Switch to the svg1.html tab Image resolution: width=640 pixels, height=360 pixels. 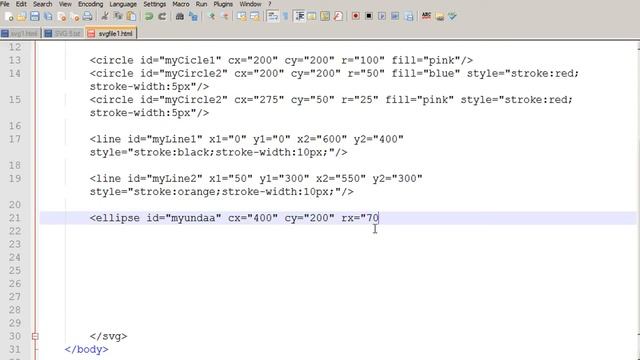20,33
